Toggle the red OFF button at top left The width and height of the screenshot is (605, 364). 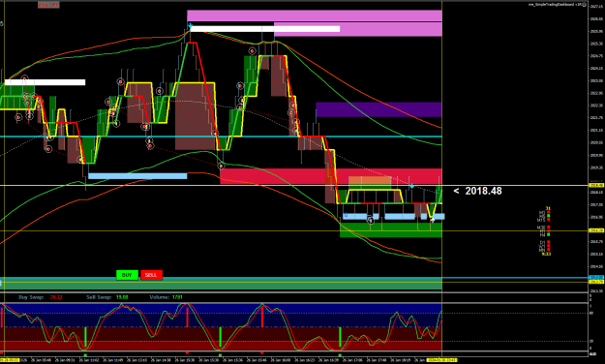(48, 5)
